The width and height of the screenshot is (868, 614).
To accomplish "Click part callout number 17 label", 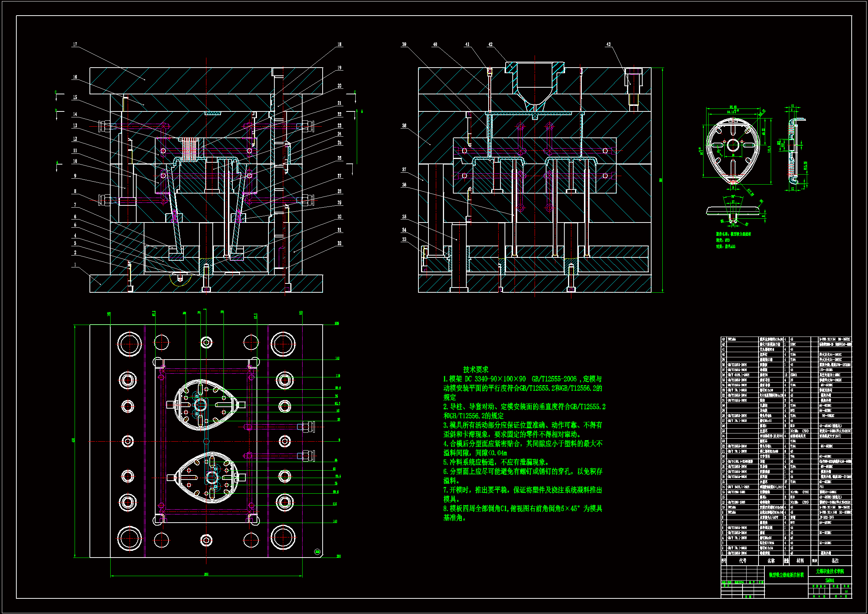I will pyautogui.click(x=75, y=44).
